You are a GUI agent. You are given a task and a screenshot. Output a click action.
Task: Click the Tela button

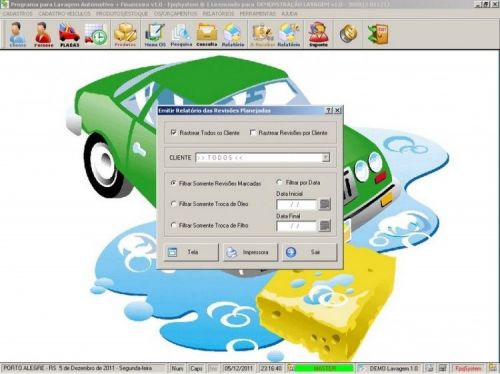click(x=191, y=252)
